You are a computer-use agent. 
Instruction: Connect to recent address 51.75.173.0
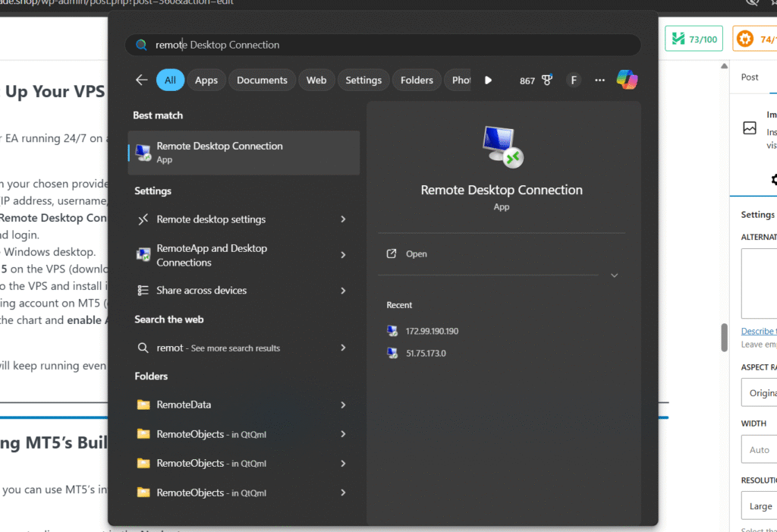(x=426, y=353)
